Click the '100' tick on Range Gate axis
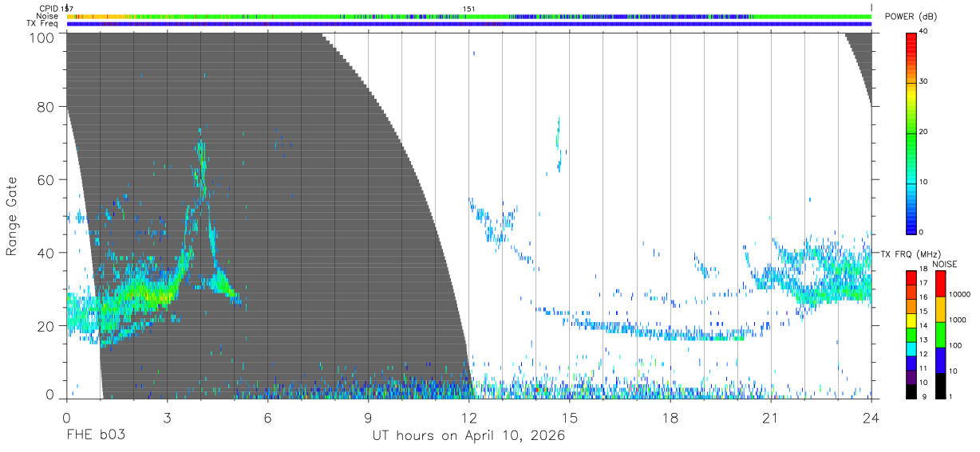 [43, 37]
